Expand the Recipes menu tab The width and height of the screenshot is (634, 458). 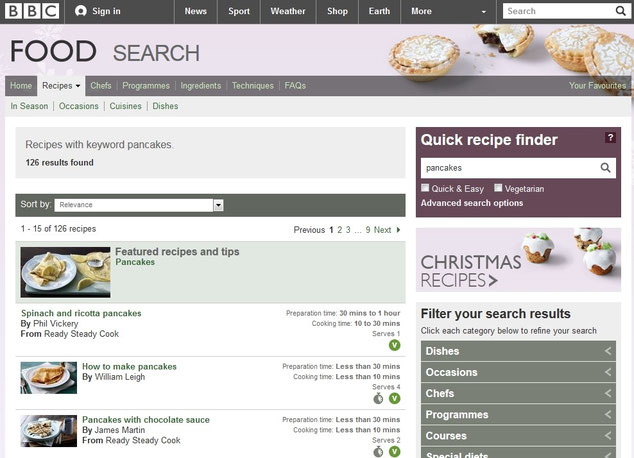[x=61, y=86]
